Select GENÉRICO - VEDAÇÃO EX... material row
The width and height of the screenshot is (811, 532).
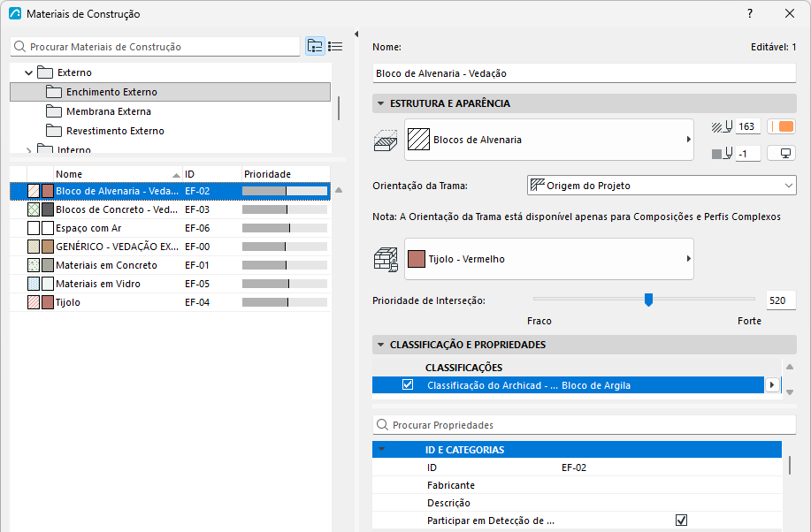coord(170,247)
